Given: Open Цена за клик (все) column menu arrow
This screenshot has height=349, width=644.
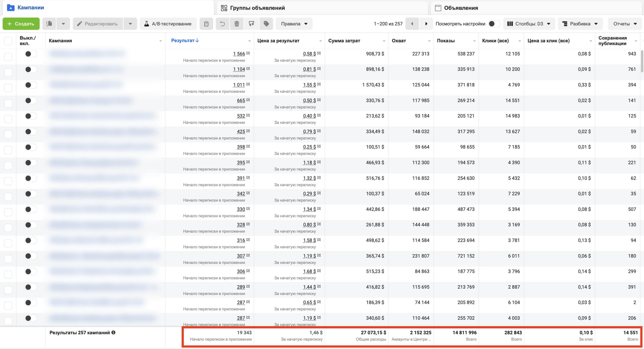Looking at the screenshot, I should tap(591, 41).
